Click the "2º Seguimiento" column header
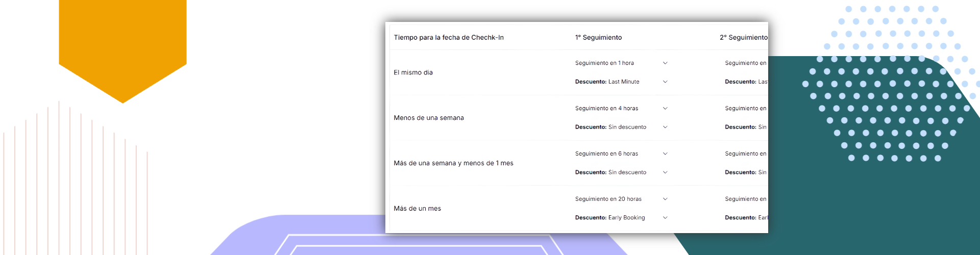This screenshot has height=255, width=980. coord(743,38)
